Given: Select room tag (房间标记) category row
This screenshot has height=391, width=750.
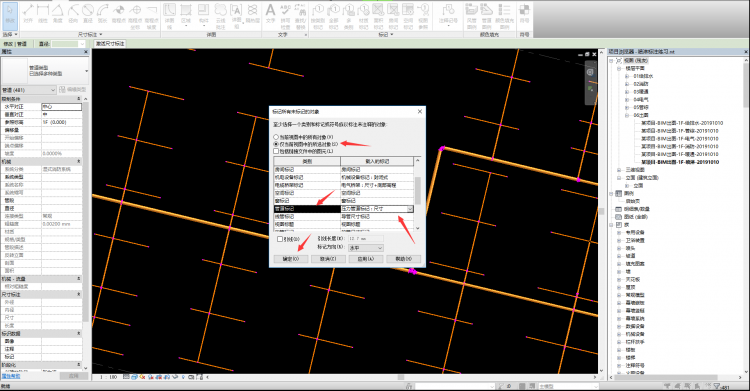Looking at the screenshot, I should 343,169.
